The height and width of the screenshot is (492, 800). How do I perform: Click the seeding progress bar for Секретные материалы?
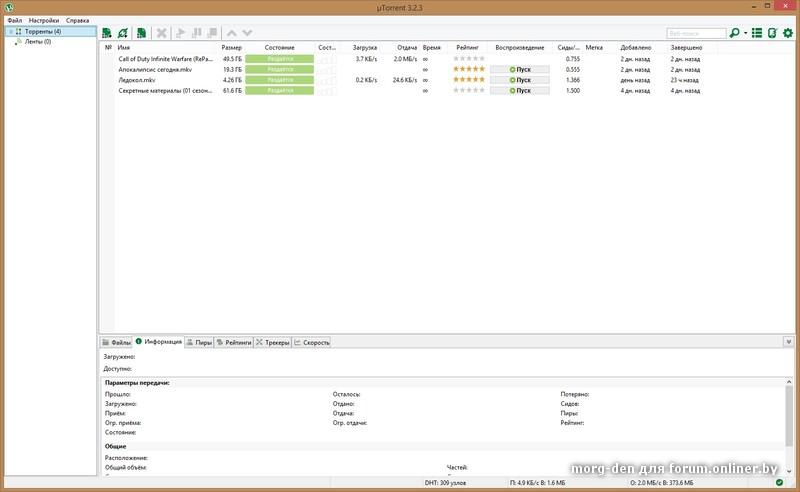[280, 90]
